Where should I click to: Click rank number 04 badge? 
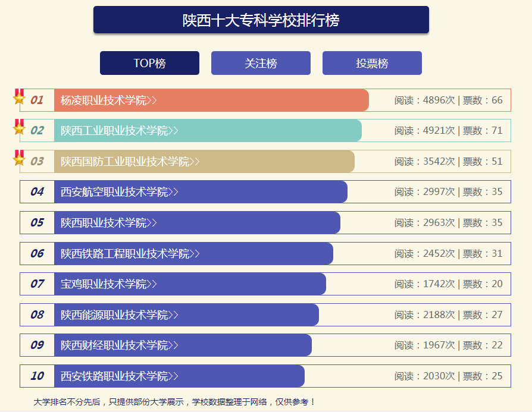[37, 192]
